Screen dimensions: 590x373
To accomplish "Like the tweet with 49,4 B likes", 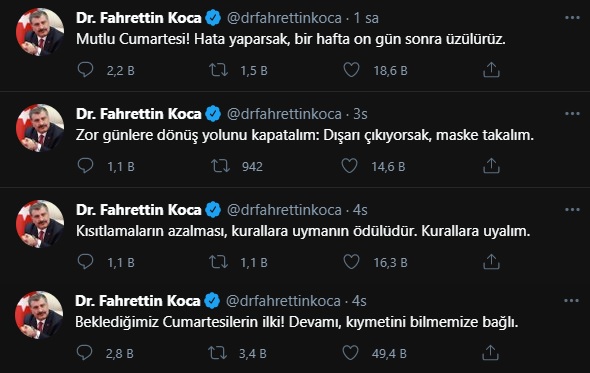I will [350, 353].
